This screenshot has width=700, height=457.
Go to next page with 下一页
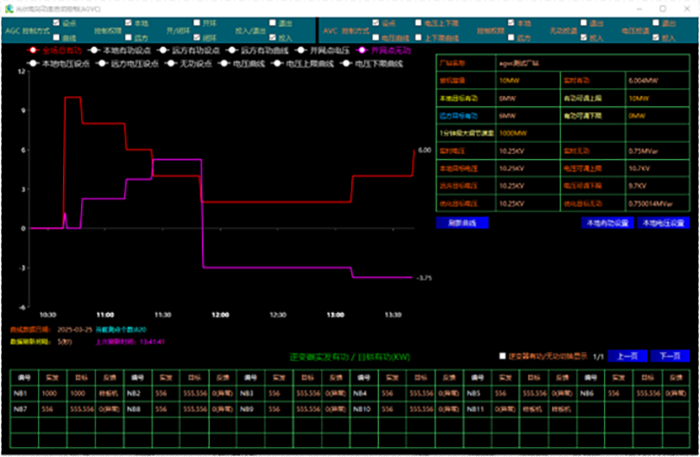(669, 356)
